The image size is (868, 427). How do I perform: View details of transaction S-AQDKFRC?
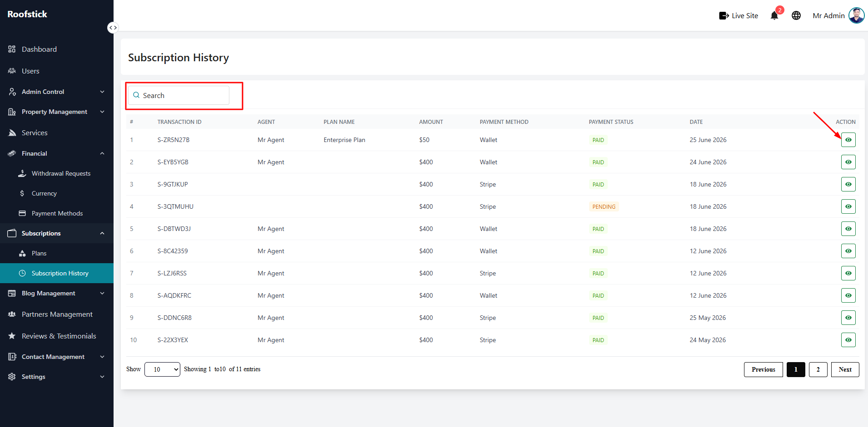848,295
